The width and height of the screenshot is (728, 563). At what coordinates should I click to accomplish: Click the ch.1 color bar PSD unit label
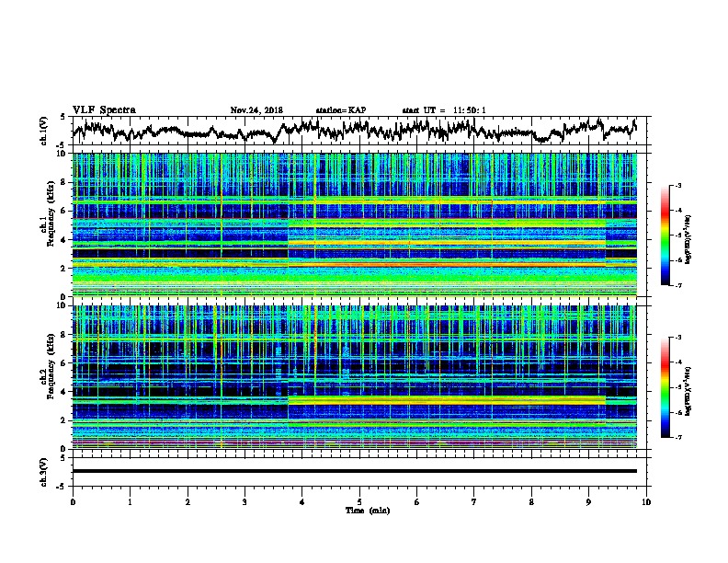coord(689,239)
